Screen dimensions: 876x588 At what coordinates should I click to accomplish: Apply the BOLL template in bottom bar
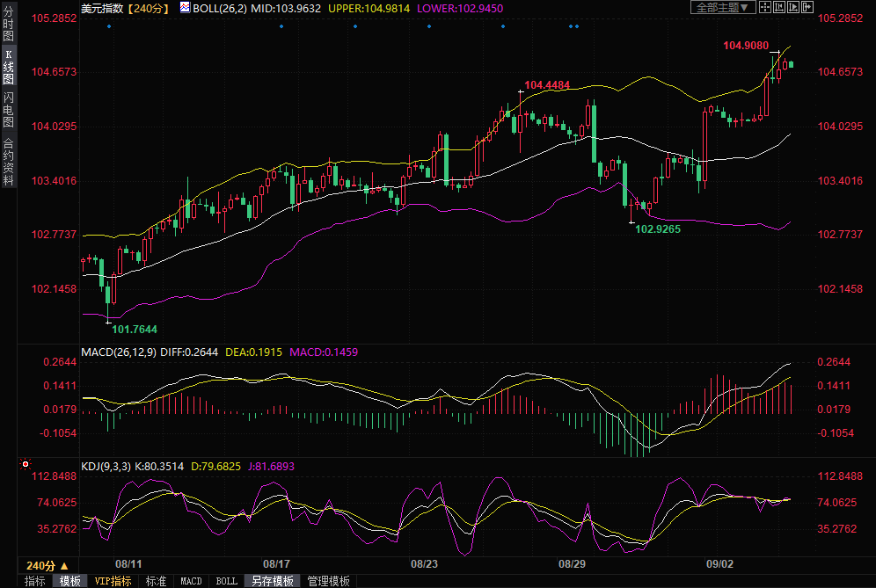click(x=226, y=581)
